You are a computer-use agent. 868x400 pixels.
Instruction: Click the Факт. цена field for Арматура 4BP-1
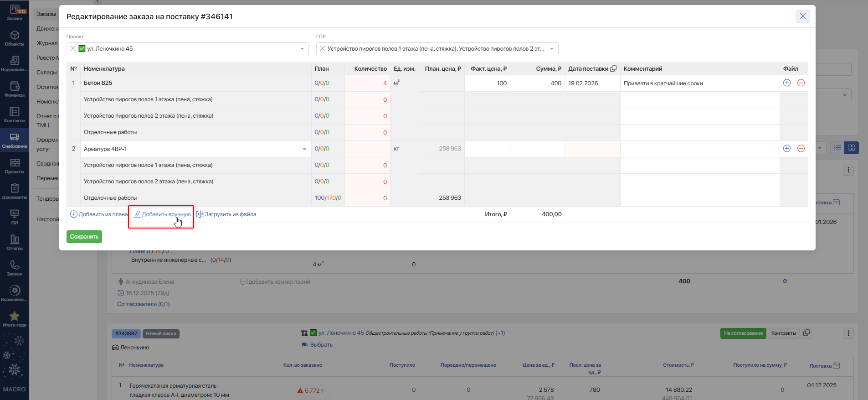pos(487,149)
